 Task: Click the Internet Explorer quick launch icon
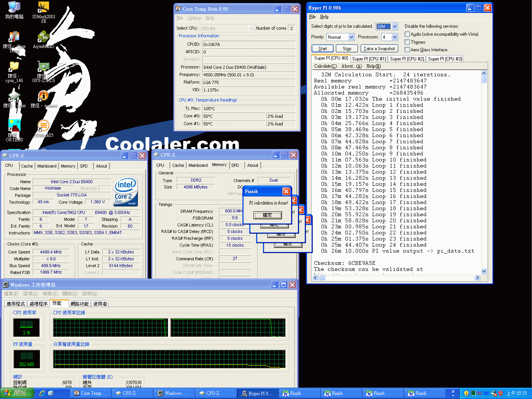(x=42, y=393)
